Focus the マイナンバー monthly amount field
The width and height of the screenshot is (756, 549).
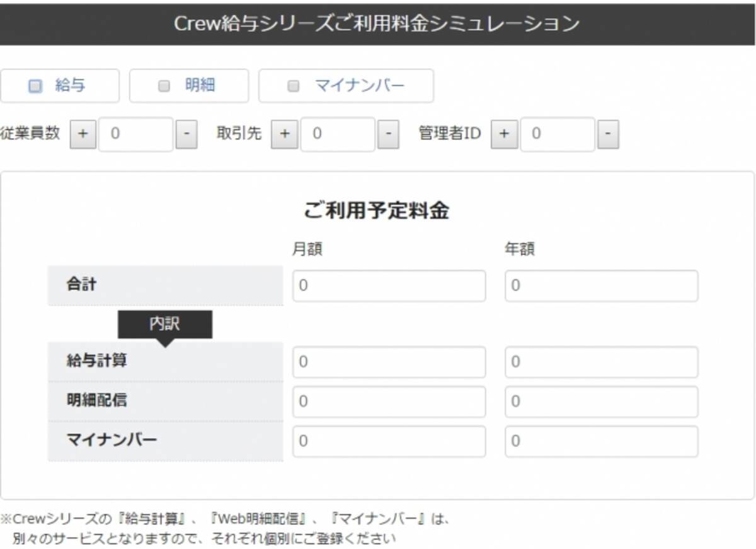389,441
